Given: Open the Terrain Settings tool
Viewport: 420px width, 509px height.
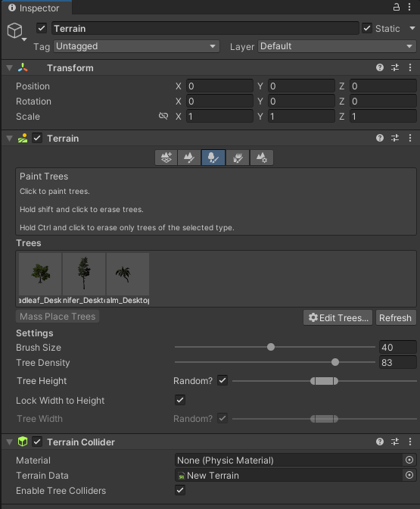Looking at the screenshot, I should pyautogui.click(x=261, y=158).
